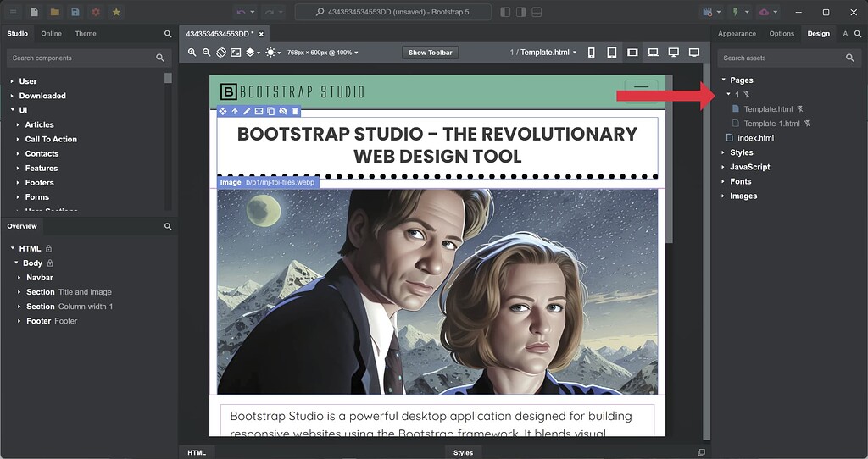Screen dimensions: 868x459
Task: Click the fit-to-screen canvas icon
Action: click(236, 53)
